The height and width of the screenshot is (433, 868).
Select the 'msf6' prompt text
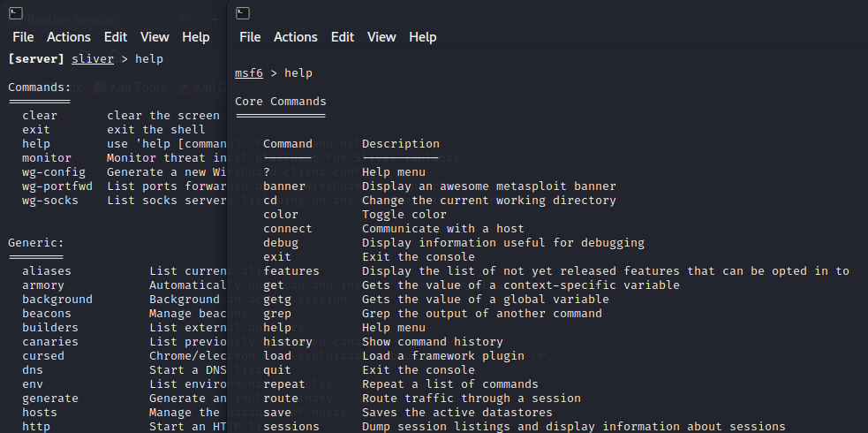coord(249,73)
